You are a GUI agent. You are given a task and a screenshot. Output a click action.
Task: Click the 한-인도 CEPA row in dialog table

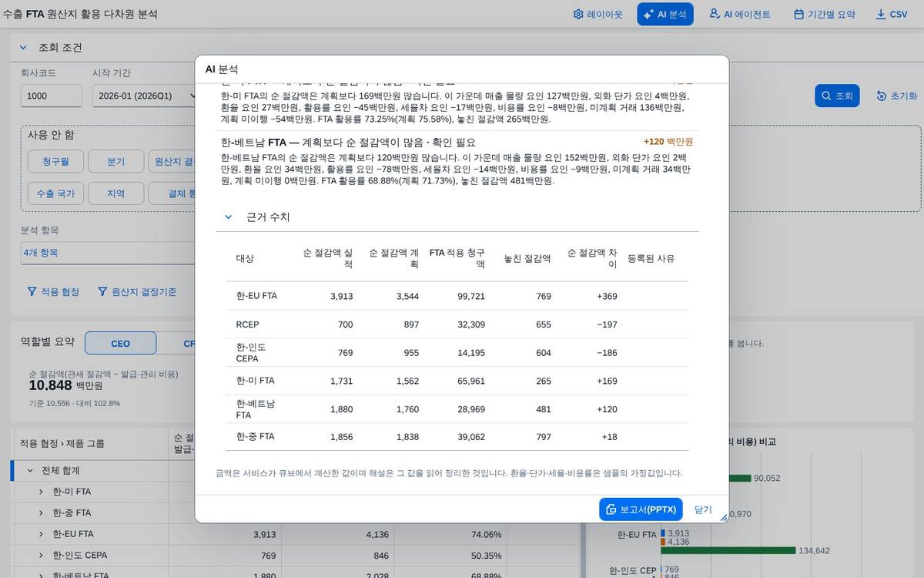[457, 352]
